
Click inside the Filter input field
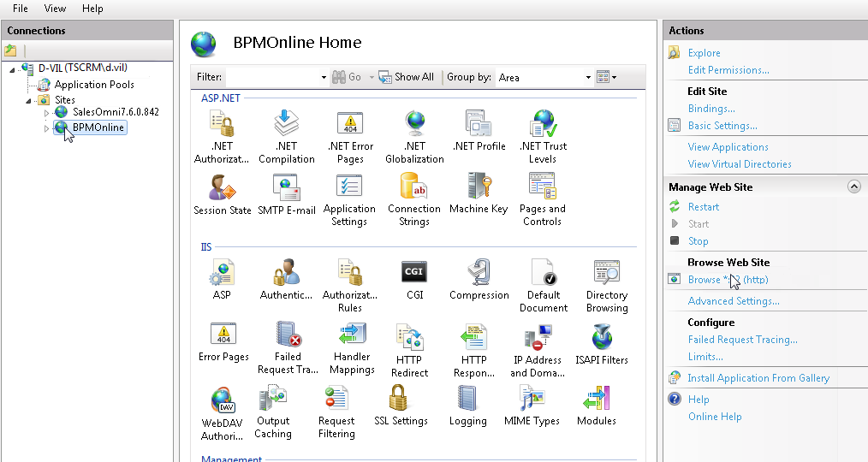click(272, 78)
